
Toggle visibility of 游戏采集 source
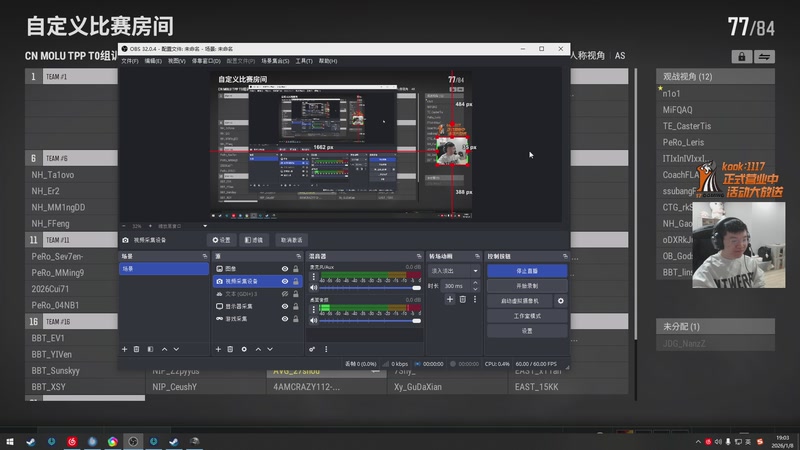tap(285, 319)
